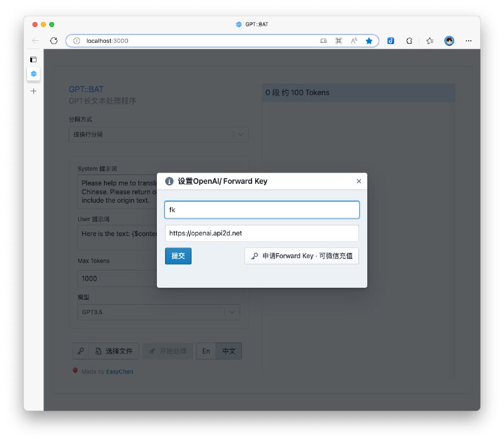The width and height of the screenshot is (504, 442).
Task: Close the Forward Key settings dialog
Action: [358, 181]
